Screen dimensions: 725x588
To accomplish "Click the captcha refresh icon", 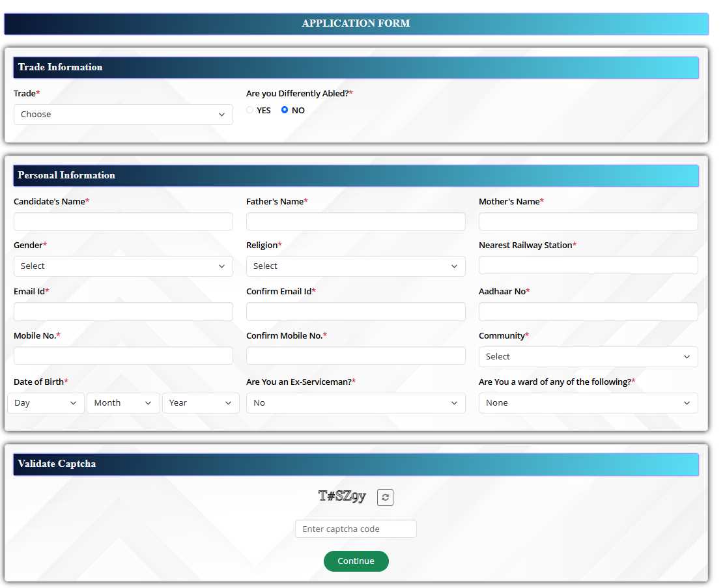I will click(x=385, y=497).
